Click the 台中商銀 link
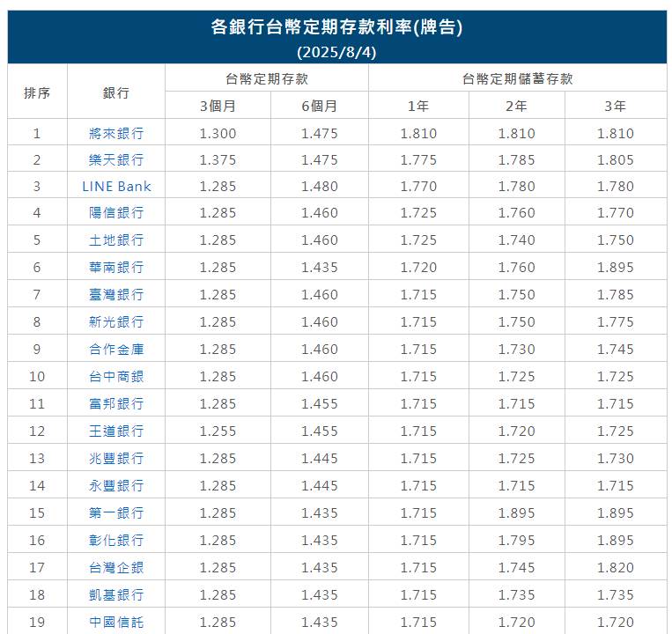672x634 pixels. [116, 377]
